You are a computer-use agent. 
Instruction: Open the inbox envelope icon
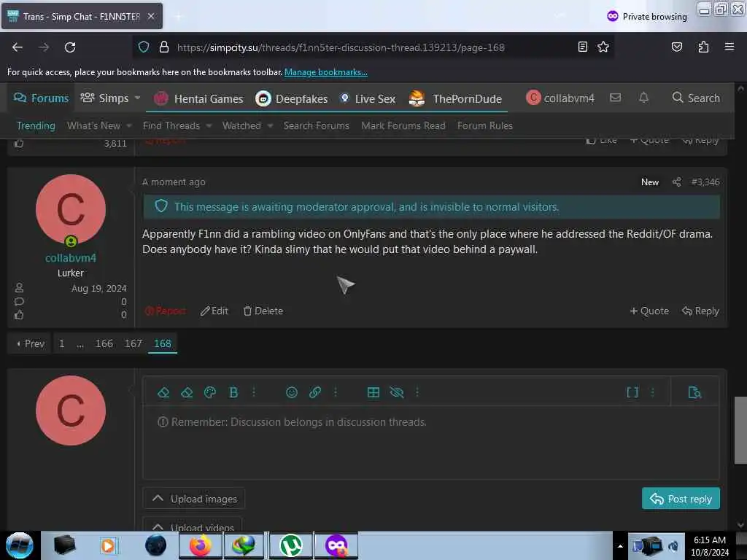(615, 98)
